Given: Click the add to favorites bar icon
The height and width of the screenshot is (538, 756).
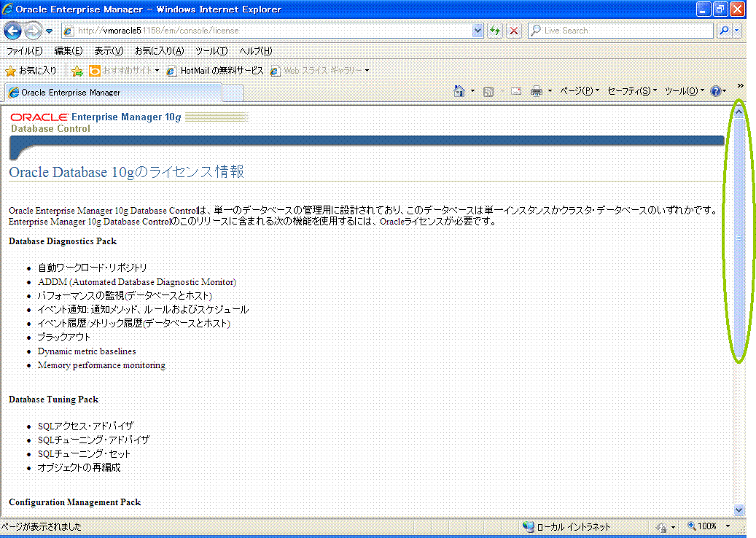Looking at the screenshot, I should pyautogui.click(x=77, y=71).
